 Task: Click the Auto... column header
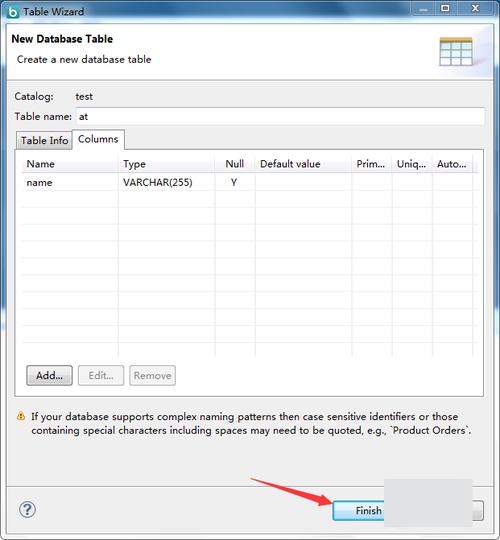click(452, 164)
